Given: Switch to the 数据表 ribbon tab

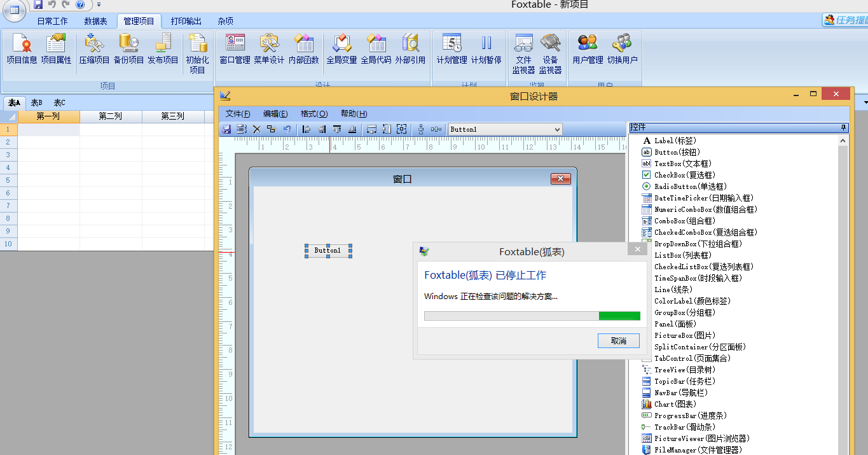Looking at the screenshot, I should click(95, 21).
